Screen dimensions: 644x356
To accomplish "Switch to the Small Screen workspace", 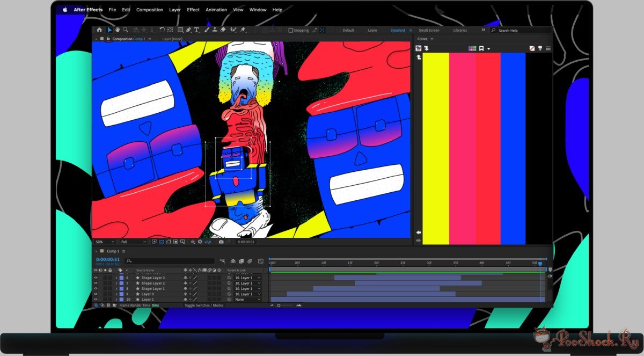I will [x=429, y=31].
